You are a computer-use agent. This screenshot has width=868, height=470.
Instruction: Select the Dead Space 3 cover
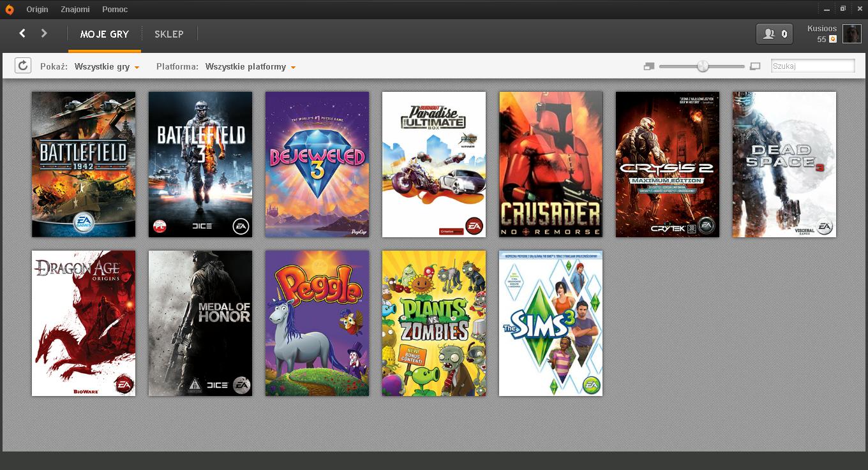point(784,165)
